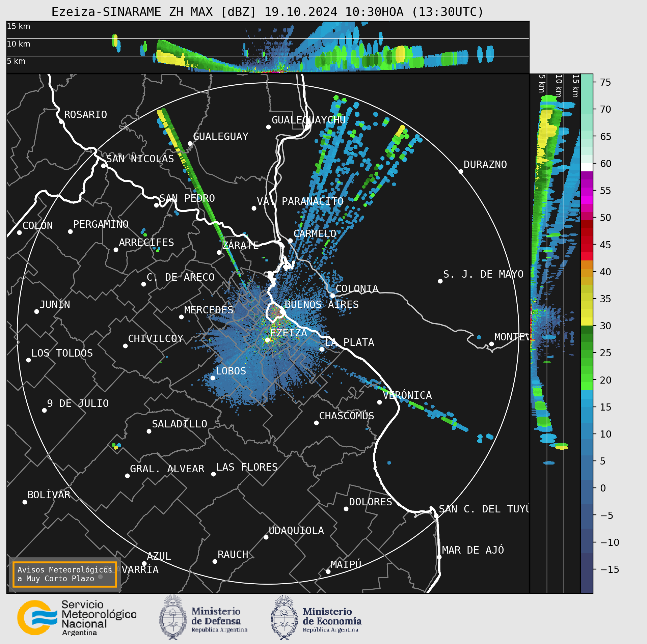Click the LAS FLORES city label
647x644 pixels.
point(247,467)
